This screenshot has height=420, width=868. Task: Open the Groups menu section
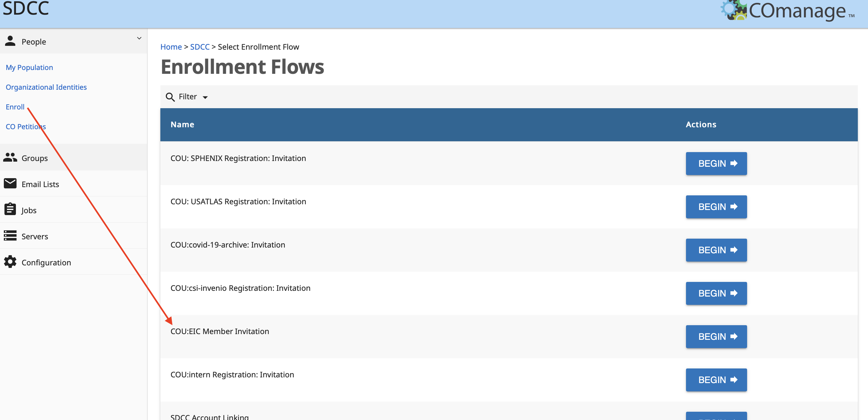click(35, 158)
